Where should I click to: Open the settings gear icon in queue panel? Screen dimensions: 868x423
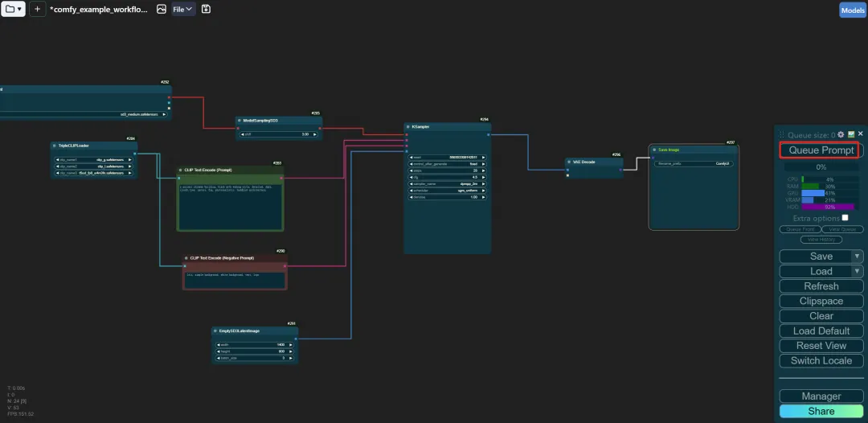point(841,134)
